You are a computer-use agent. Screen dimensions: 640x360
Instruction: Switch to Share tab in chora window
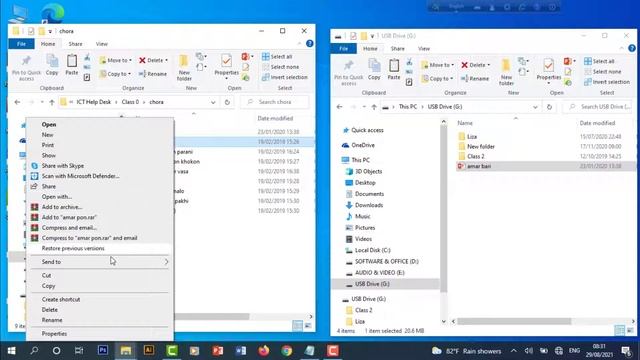(75, 44)
